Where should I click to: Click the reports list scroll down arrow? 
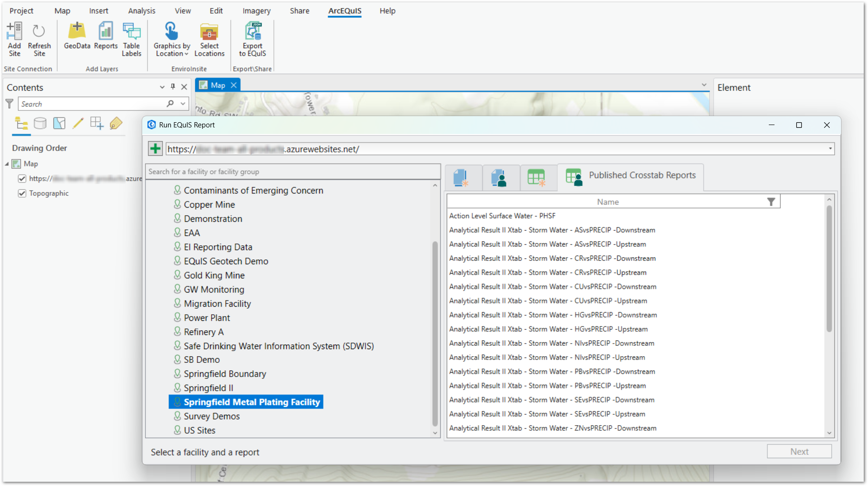(829, 433)
